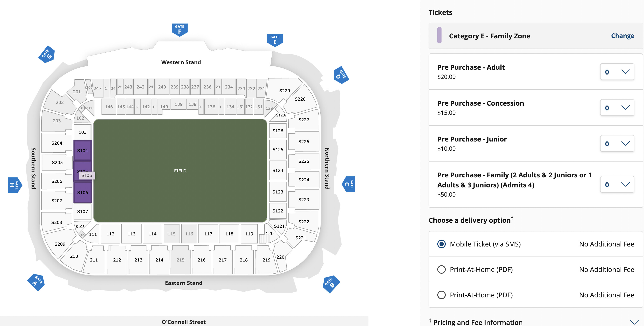Viewport: 644px width, 326px height.
Task: Click the Gate B marker icon
Action: point(331,284)
